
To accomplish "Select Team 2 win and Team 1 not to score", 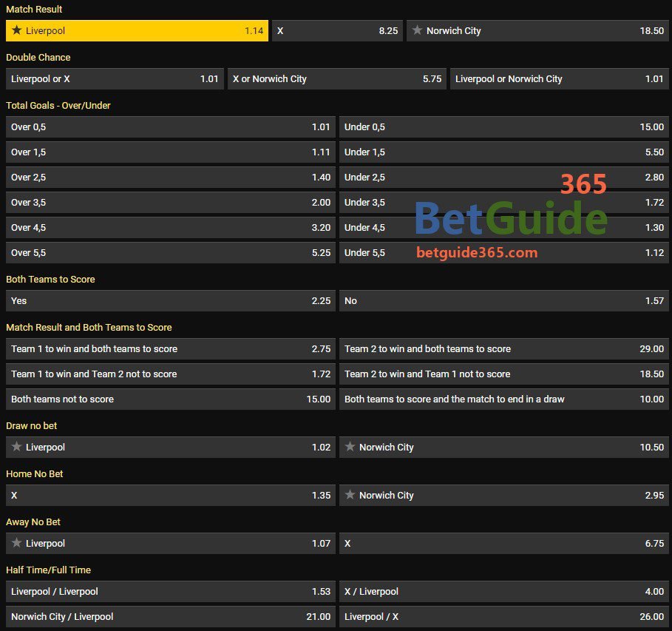I will 504,374.
